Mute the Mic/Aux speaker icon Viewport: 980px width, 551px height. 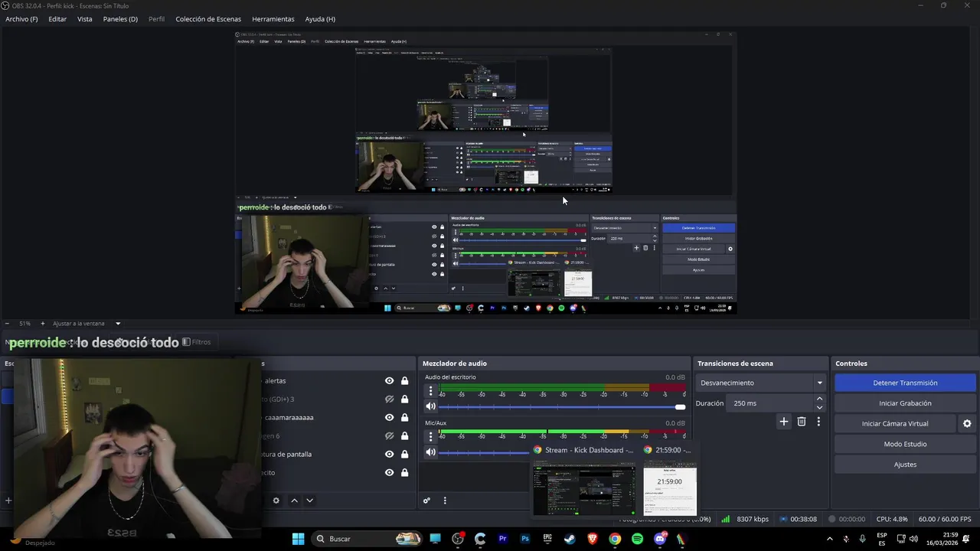pos(431,452)
